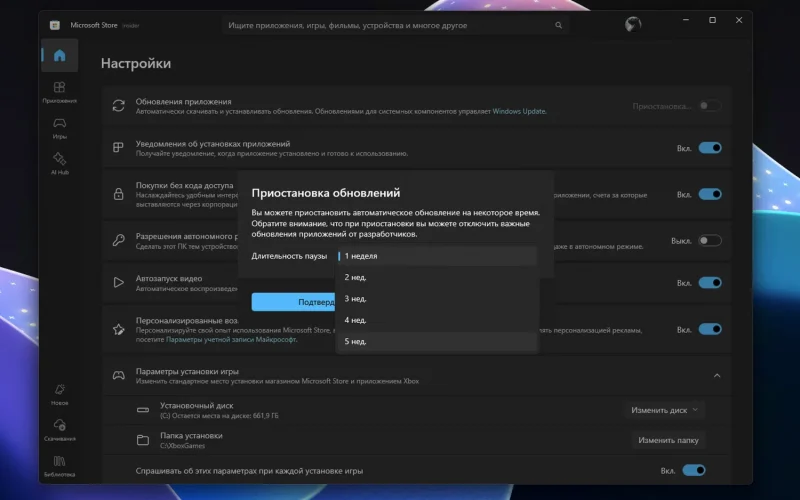Image resolution: width=800 pixels, height=500 pixels.
Task: Click the personalized experiences star icon
Action: [x=118, y=329]
